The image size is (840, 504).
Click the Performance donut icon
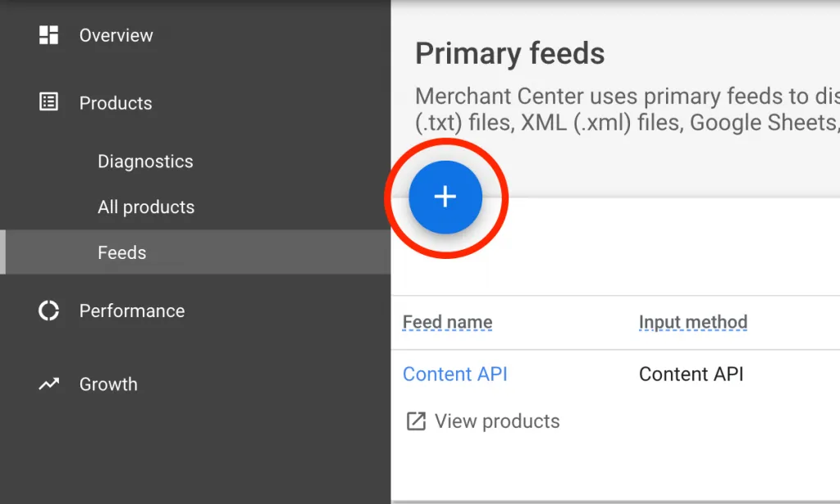coord(48,311)
